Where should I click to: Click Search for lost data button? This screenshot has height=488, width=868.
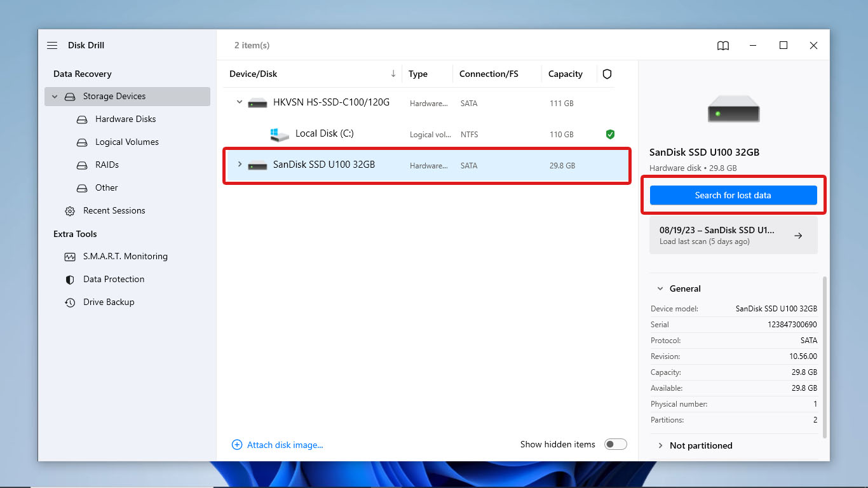tap(733, 195)
